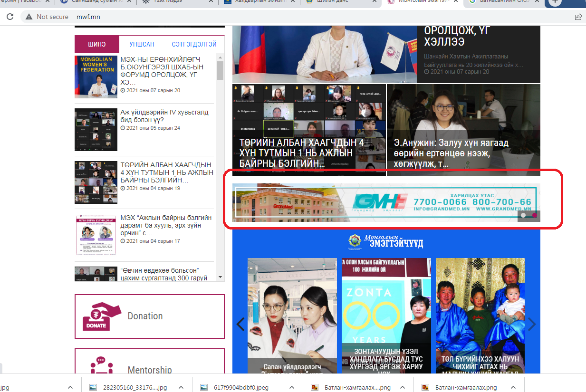Click the share icon in address bar
586x392 pixels.
pyautogui.click(x=578, y=17)
